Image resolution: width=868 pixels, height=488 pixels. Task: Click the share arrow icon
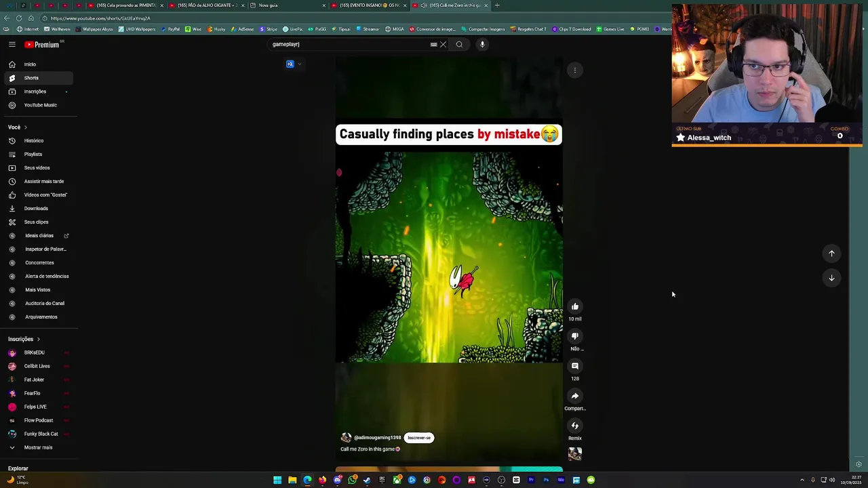574,396
